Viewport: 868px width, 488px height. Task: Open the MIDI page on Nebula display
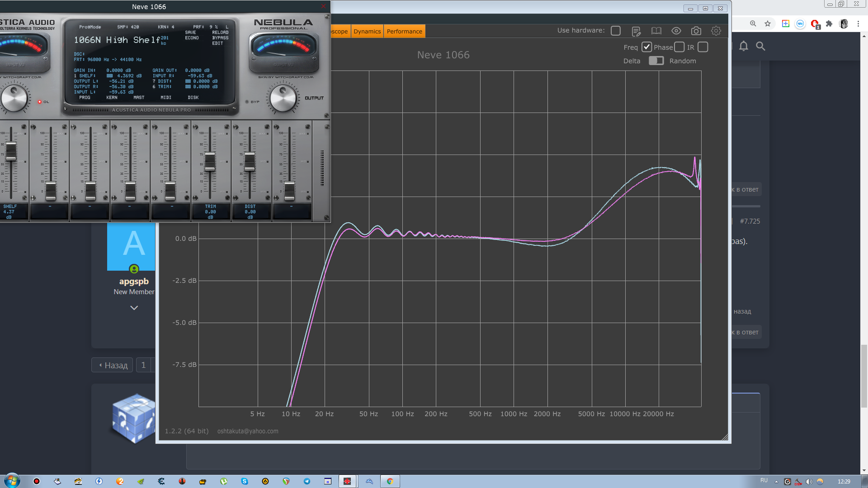pyautogui.click(x=166, y=98)
